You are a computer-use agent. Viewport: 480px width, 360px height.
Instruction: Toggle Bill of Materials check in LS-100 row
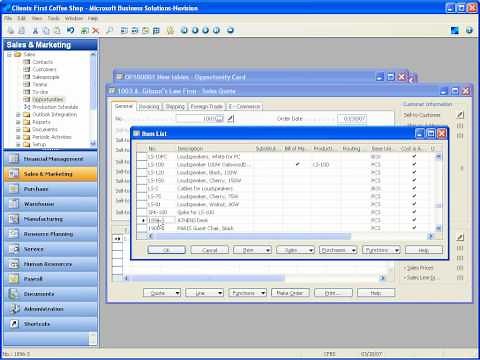pos(297,164)
